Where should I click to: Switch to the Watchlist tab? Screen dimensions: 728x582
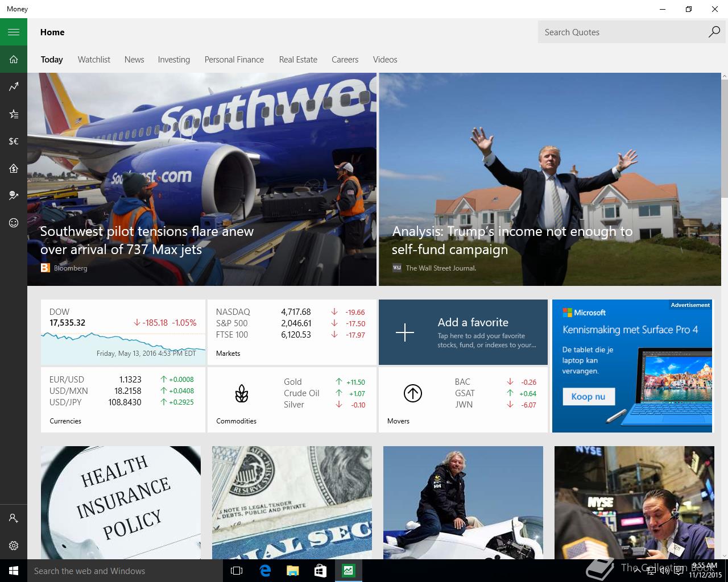[x=94, y=60]
